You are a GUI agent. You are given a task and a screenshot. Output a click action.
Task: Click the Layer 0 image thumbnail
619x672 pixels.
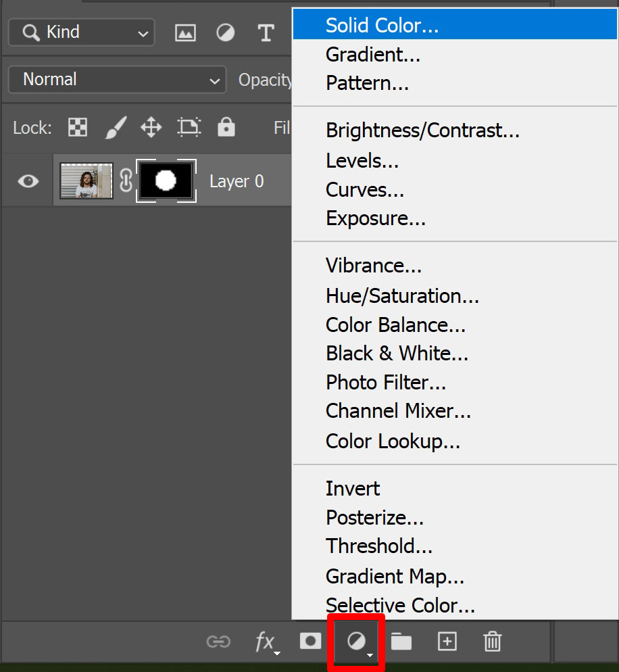86,181
